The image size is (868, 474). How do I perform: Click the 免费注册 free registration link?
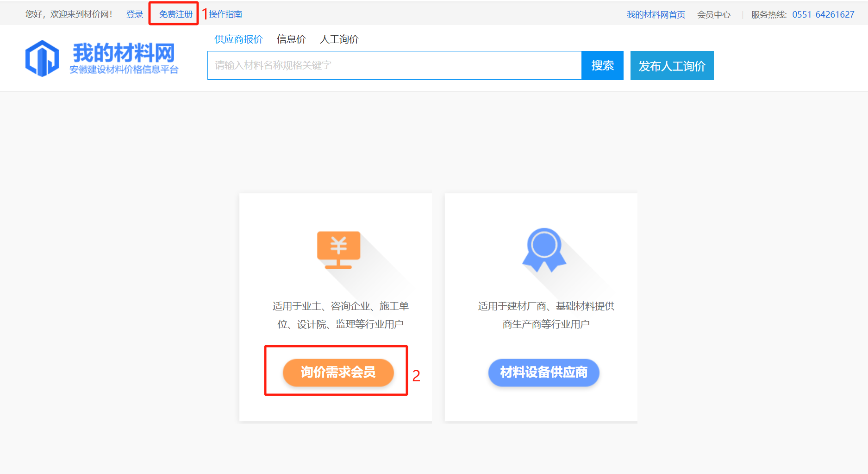click(x=175, y=14)
